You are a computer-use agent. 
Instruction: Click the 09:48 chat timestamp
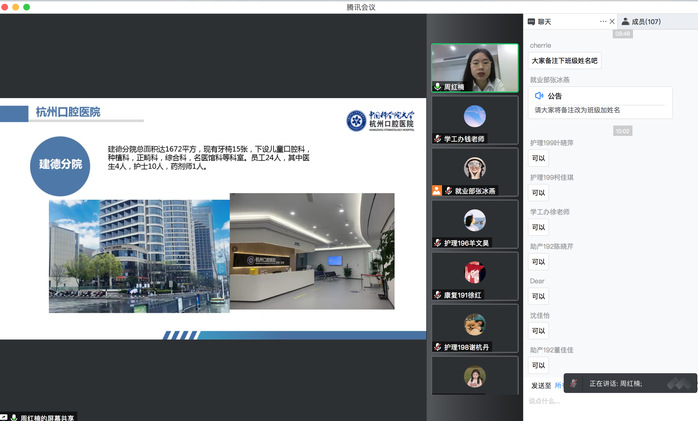(622, 34)
